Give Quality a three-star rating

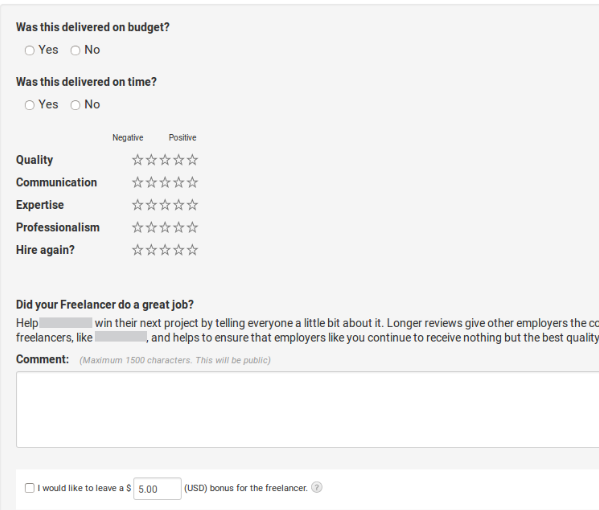(x=165, y=160)
